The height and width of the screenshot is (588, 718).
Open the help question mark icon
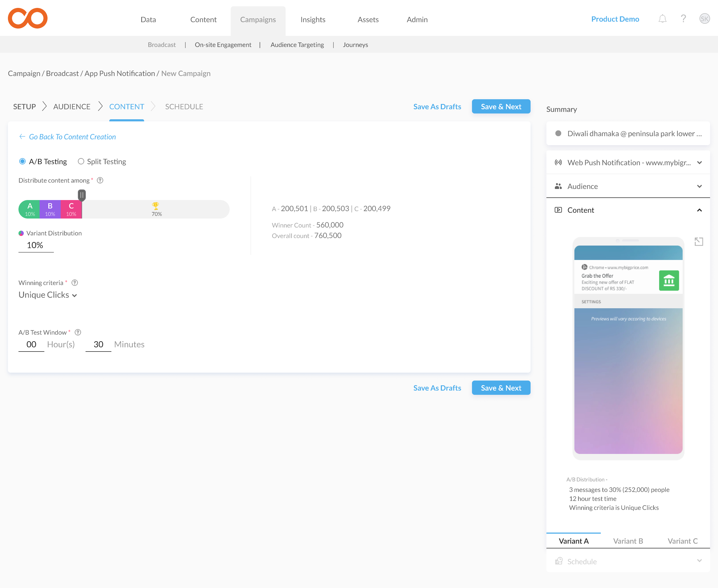[683, 19]
